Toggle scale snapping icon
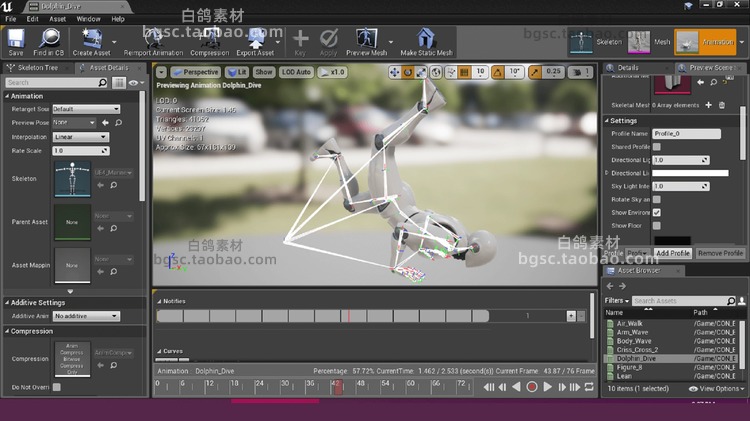 (x=535, y=72)
